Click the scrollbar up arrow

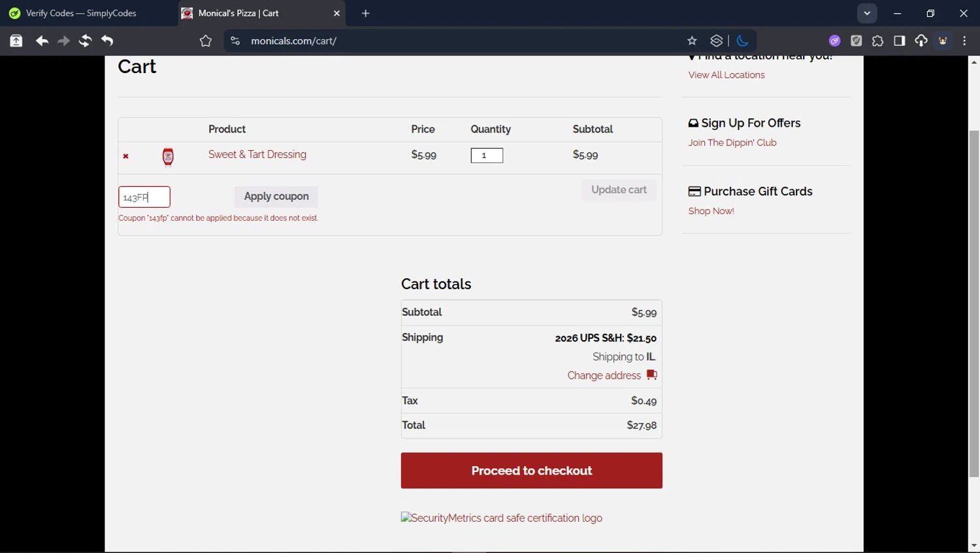974,63
